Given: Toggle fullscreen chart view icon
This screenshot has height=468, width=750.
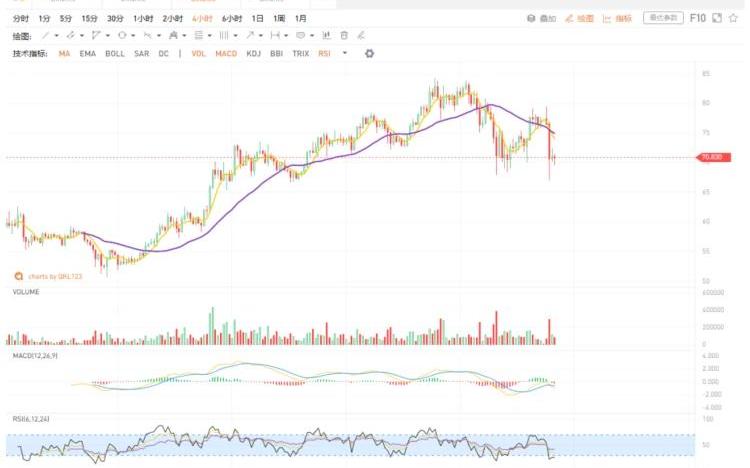Looking at the screenshot, I should [717, 18].
